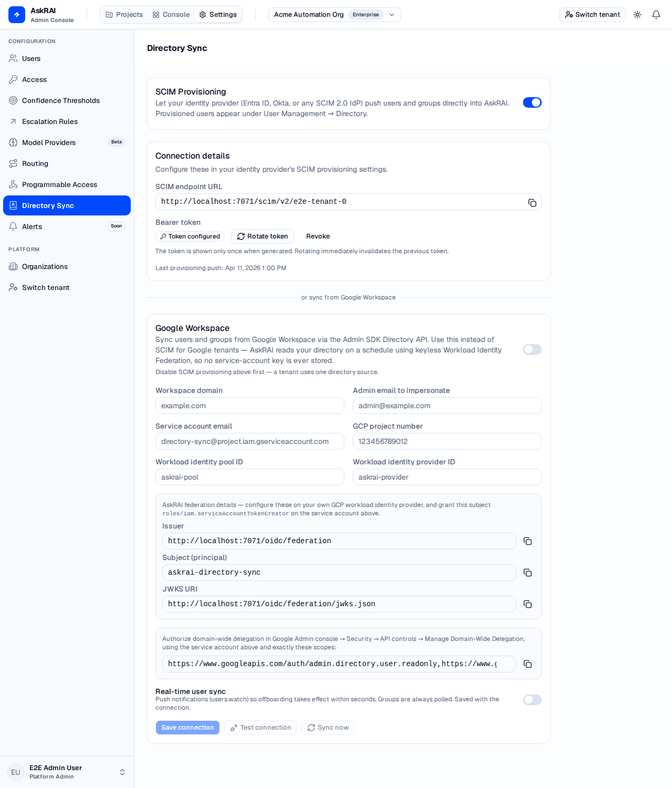Toggle the light/dark theme sun icon

637,15
